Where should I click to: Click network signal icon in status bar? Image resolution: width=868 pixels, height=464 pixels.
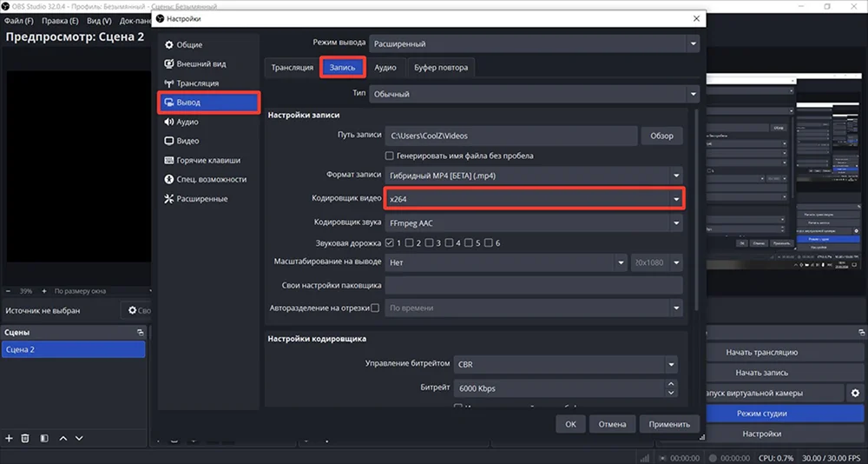tap(645, 459)
